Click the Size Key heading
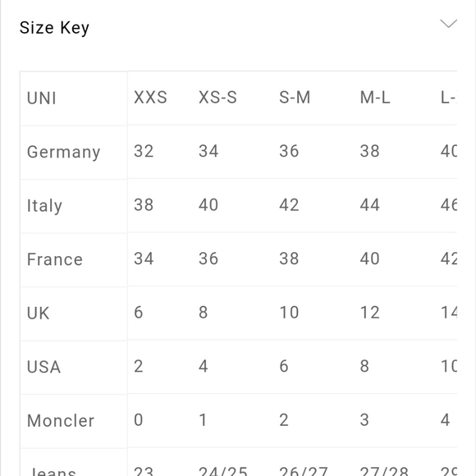Screen dimensions: 476x476 click(54, 28)
